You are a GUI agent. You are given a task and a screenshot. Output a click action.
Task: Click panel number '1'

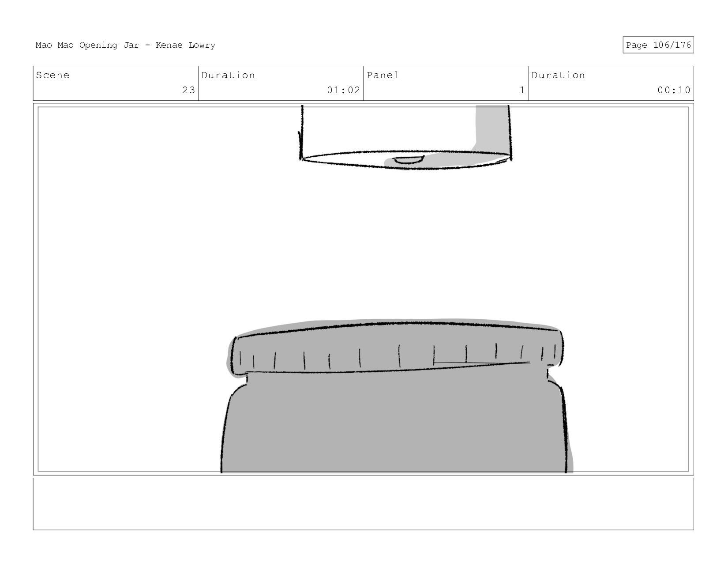tap(522, 90)
